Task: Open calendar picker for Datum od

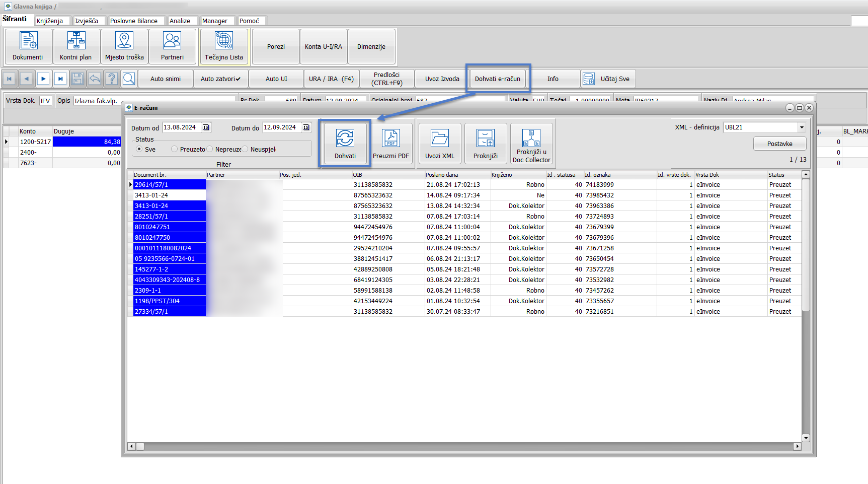Action: click(206, 127)
